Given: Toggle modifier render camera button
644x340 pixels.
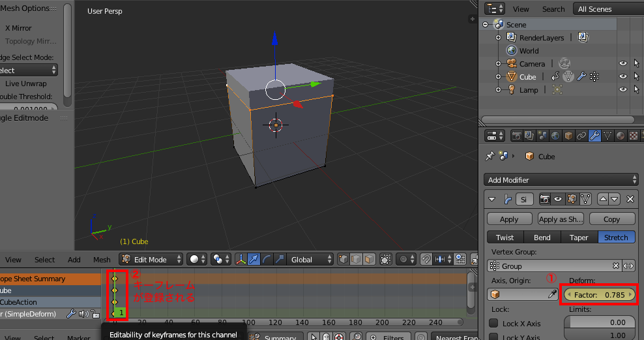Looking at the screenshot, I should [545, 200].
